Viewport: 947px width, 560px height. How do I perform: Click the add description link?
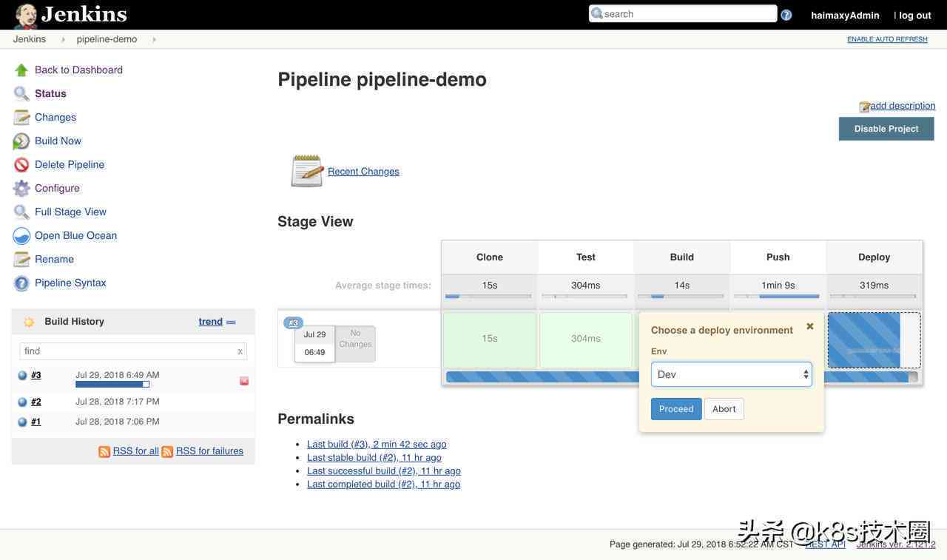[x=903, y=106]
